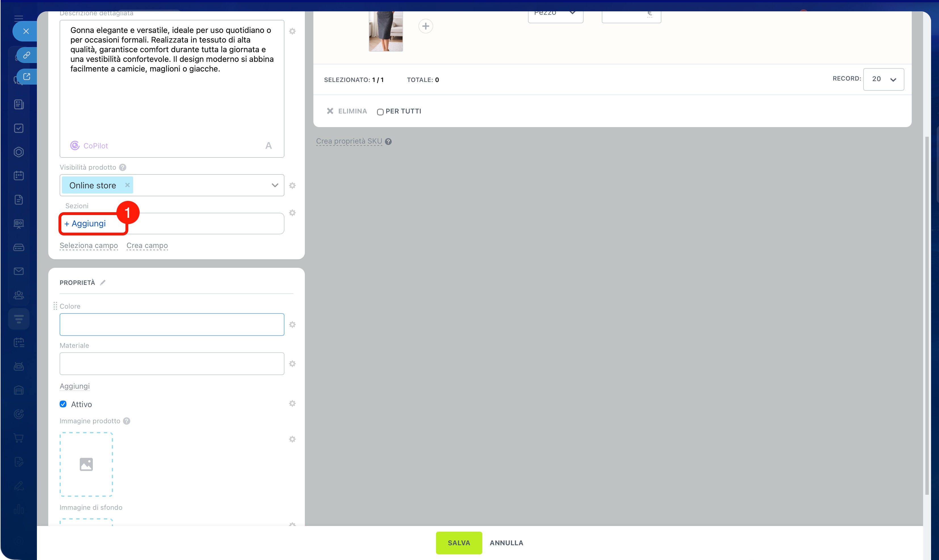Enable the PER TUTTI checkbox
This screenshot has height=560, width=939.
point(380,112)
